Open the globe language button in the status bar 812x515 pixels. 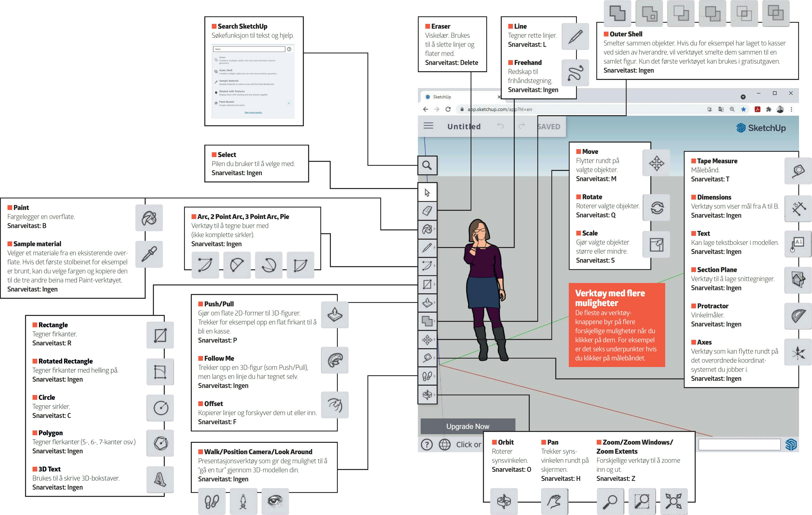point(444,444)
